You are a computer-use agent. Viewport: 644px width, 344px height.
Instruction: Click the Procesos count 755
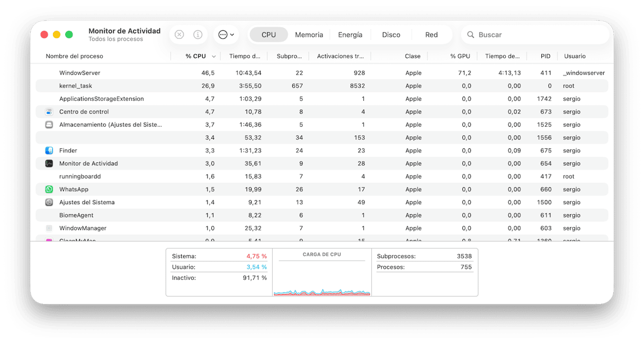click(466, 267)
